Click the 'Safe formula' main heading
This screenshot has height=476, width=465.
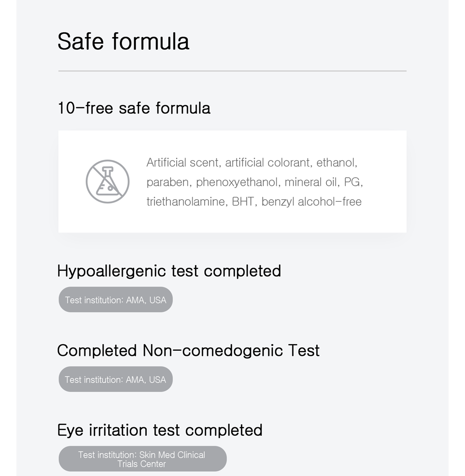coord(123,42)
